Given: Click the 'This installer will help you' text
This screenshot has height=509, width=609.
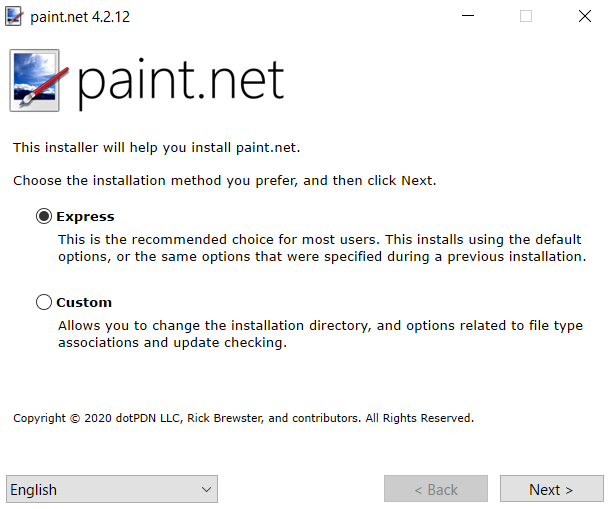Looking at the screenshot, I should click(157, 148).
